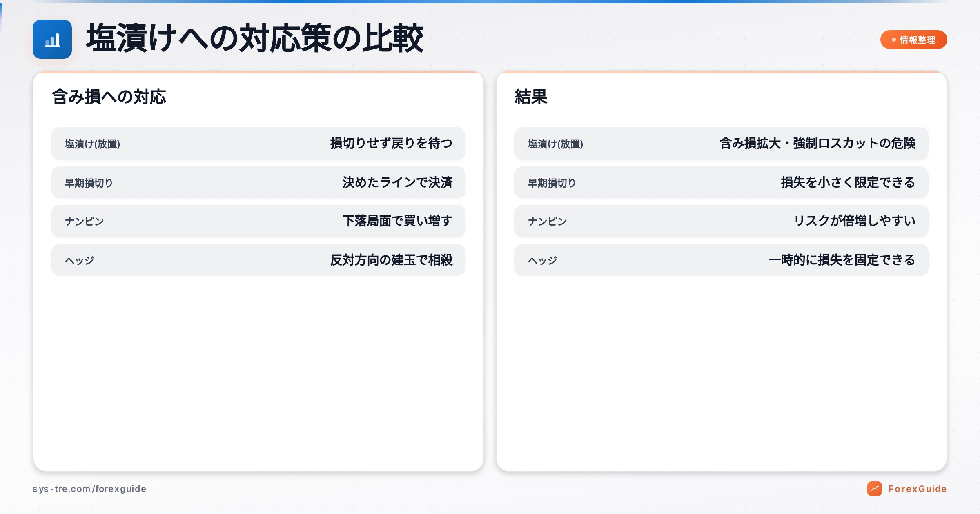This screenshot has height=514, width=980.
Task: Click 下落局面で買い増す text
Action: [x=397, y=221]
